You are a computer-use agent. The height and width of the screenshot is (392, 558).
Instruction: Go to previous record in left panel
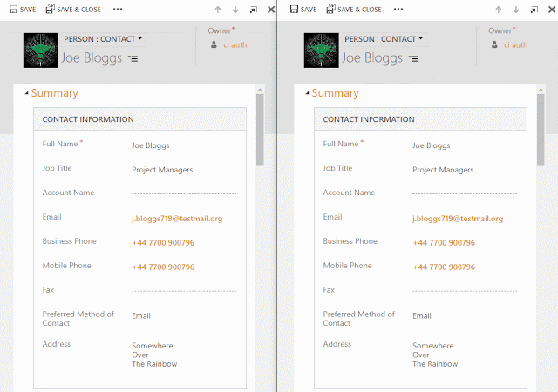217,10
